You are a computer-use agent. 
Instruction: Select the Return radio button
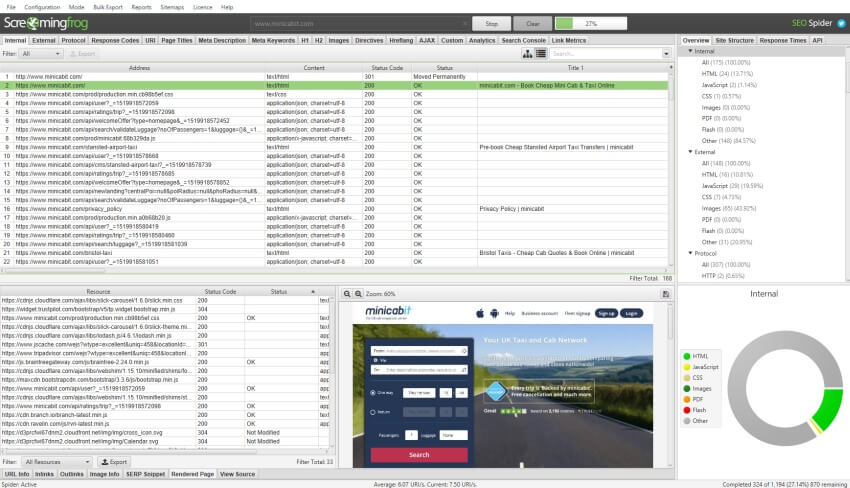pos(374,411)
